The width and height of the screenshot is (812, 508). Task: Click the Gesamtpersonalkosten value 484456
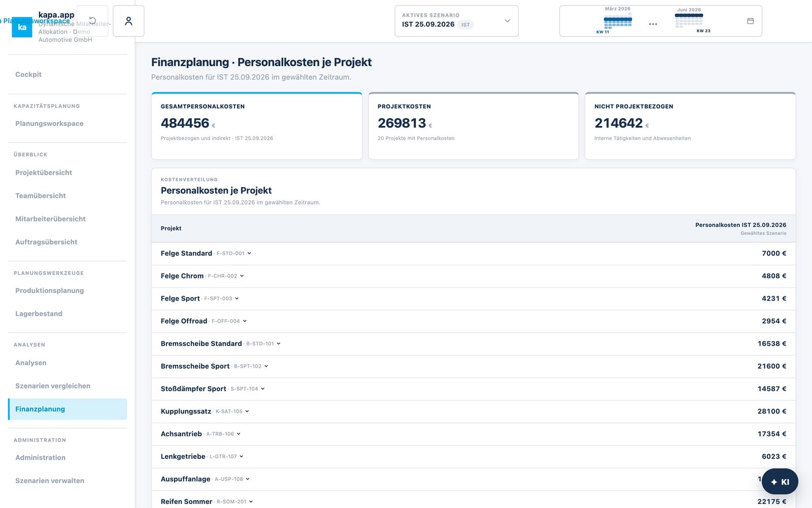click(x=185, y=123)
